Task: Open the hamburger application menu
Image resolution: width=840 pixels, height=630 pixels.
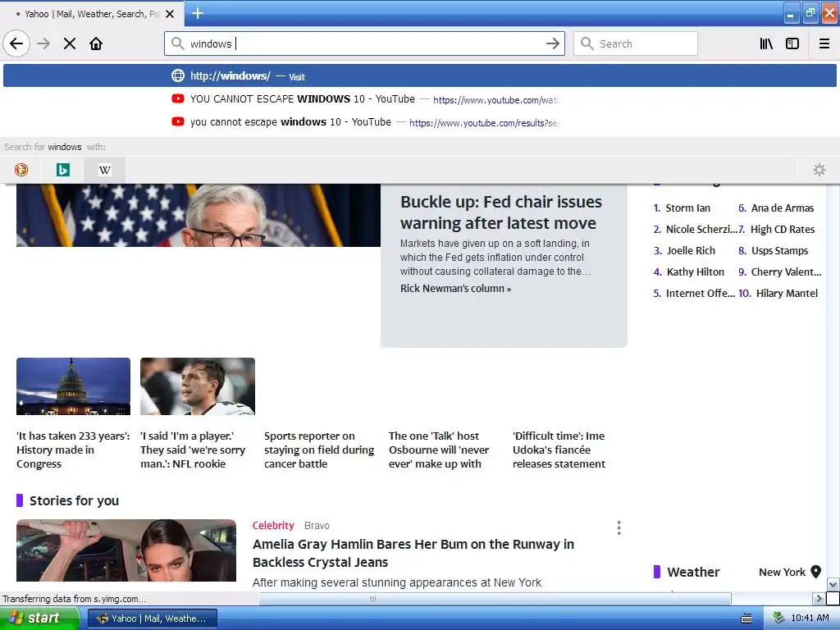Action: 824,43
